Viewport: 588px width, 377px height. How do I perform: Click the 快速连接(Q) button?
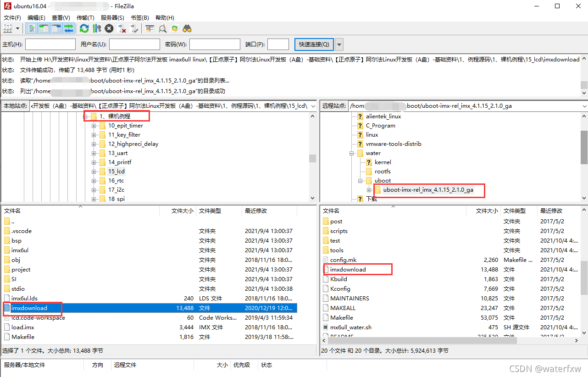pos(314,44)
